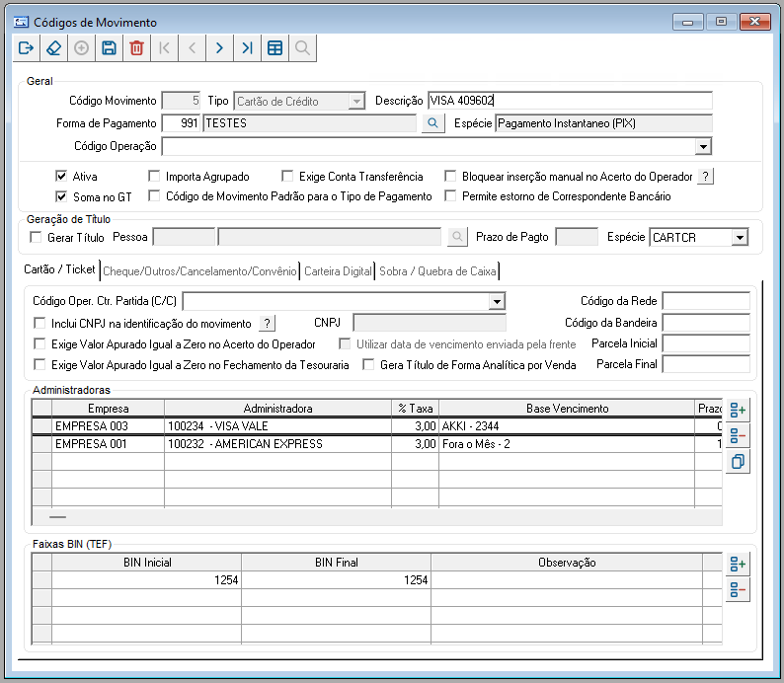Click the exit door icon in toolbar
Viewport: 784px width, 683px height.
click(27, 47)
